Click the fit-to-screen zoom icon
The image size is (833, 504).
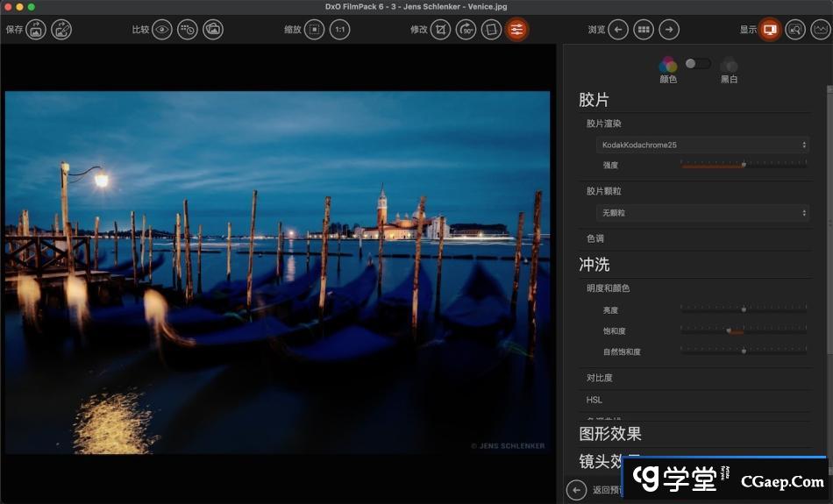315,29
